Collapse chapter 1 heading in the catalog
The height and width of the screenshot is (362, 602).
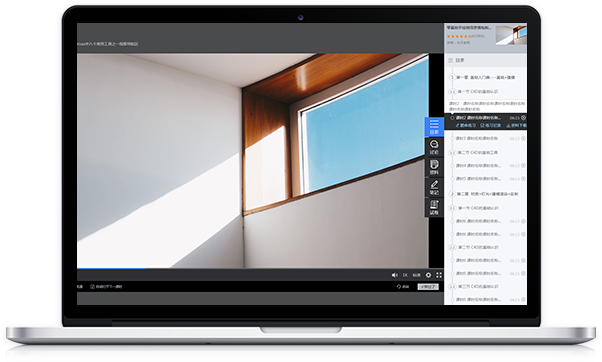click(485, 77)
